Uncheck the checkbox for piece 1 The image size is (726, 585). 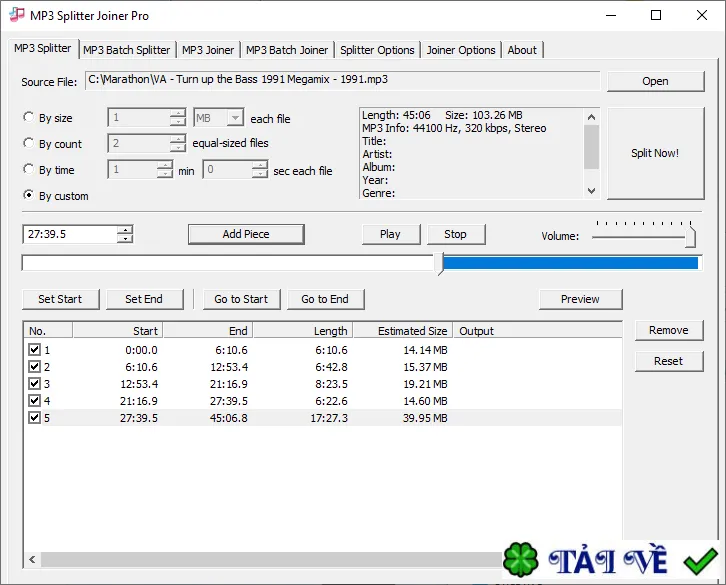(x=34, y=349)
